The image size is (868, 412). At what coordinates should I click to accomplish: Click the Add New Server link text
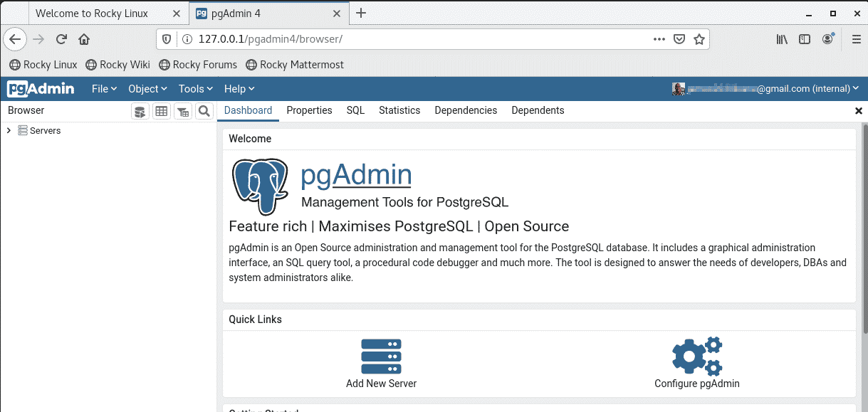tap(381, 384)
